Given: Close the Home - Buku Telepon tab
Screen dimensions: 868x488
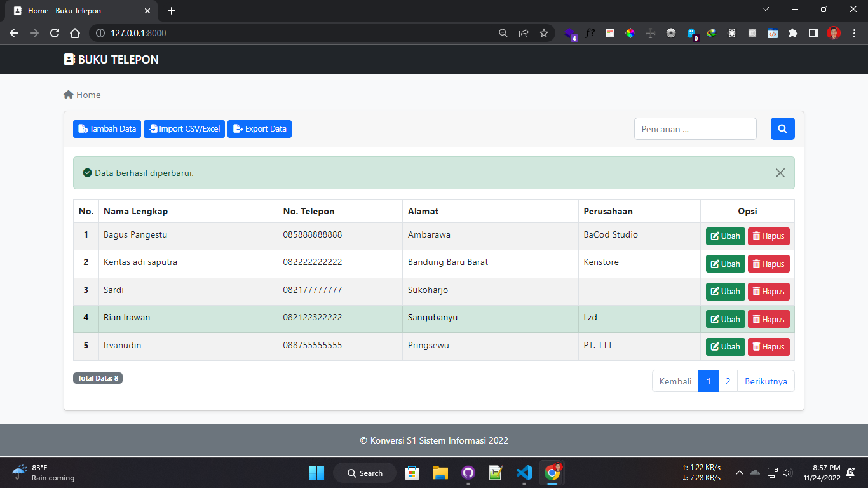Looking at the screenshot, I should pos(147,11).
